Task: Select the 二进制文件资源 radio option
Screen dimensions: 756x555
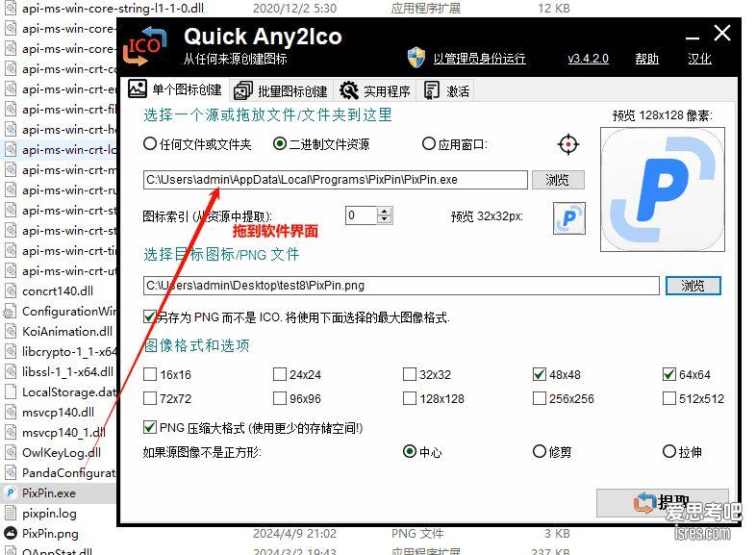Action: point(280,143)
